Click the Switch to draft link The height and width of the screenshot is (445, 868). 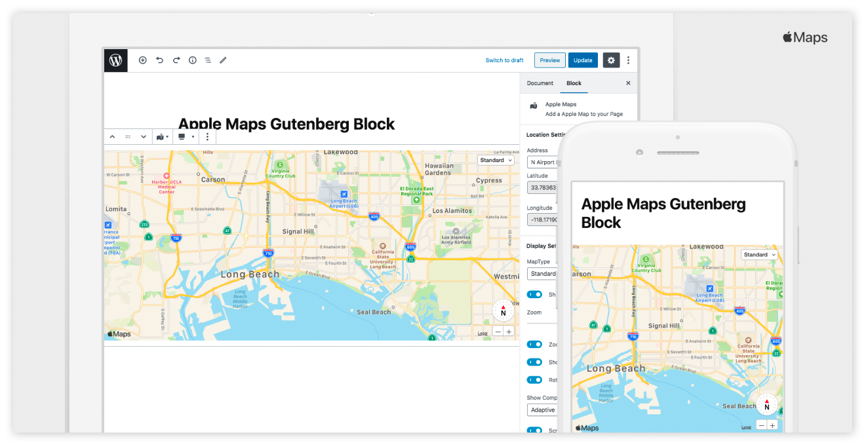click(504, 60)
